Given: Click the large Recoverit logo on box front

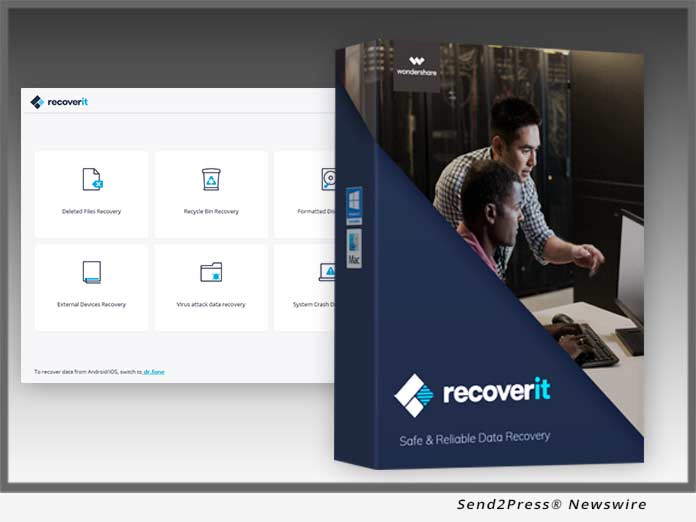Looking at the screenshot, I should click(x=473, y=395).
